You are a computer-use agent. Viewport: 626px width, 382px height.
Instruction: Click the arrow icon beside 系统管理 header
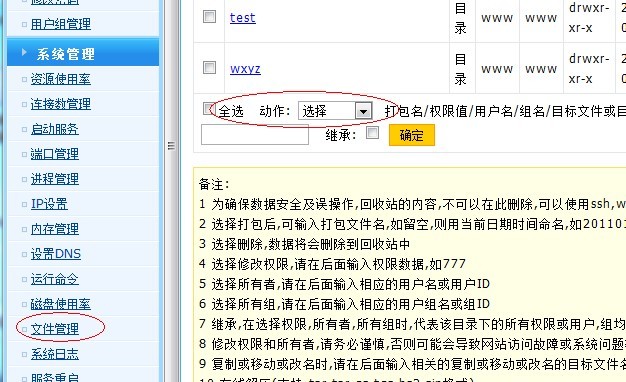click(24, 52)
